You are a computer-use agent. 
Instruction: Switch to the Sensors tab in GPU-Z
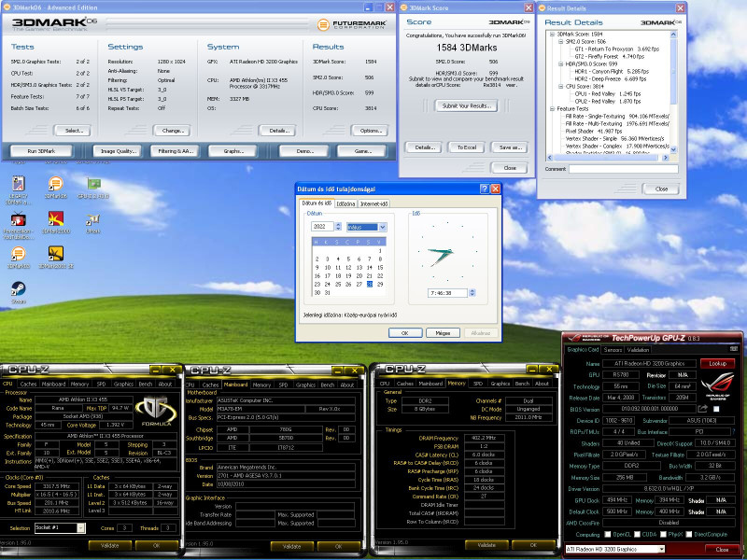coord(614,349)
